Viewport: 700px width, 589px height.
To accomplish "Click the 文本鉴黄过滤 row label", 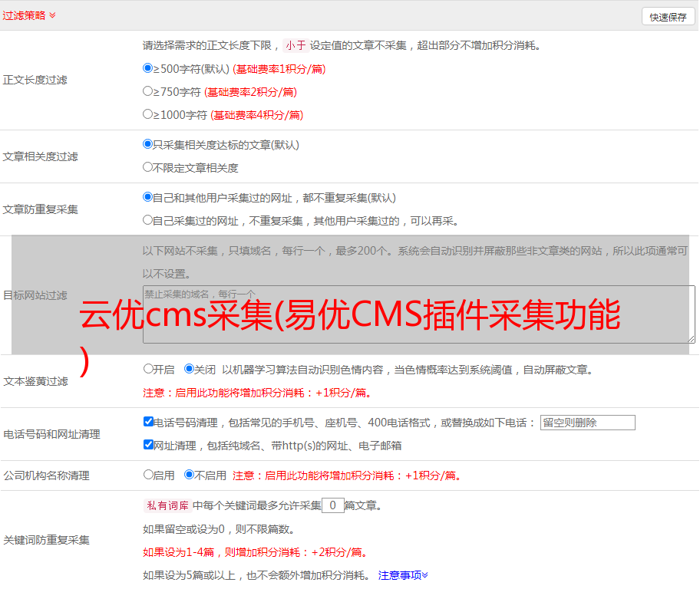I will pyautogui.click(x=36, y=381).
